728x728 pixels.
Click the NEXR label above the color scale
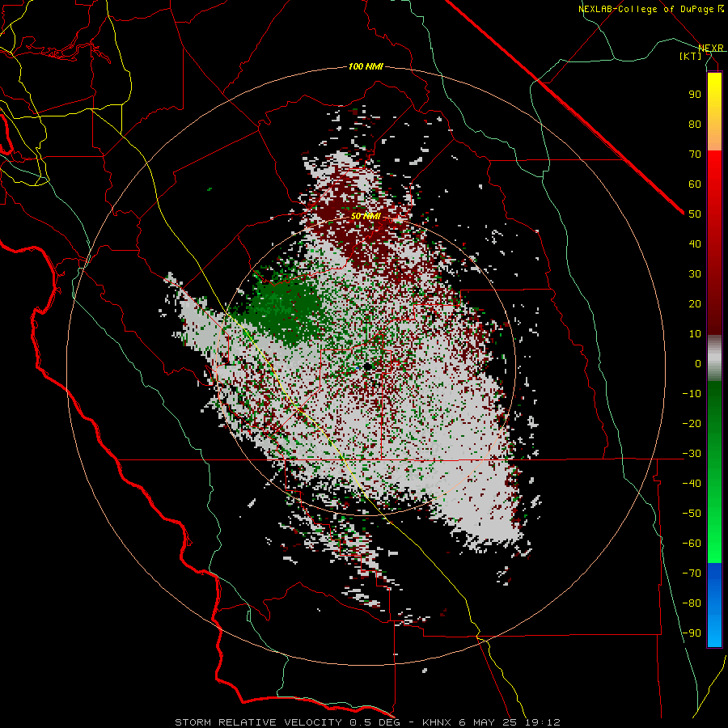(x=710, y=48)
